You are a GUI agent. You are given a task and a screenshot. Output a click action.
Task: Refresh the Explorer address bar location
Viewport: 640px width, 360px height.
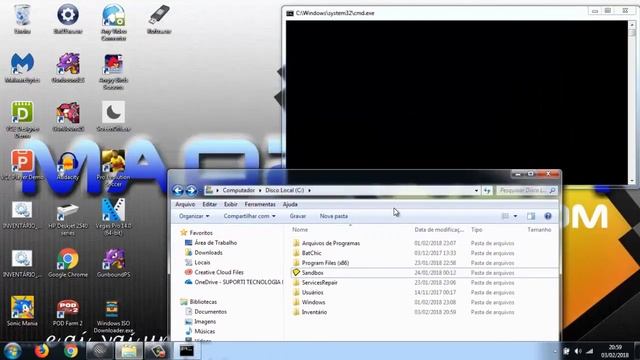[x=487, y=190]
